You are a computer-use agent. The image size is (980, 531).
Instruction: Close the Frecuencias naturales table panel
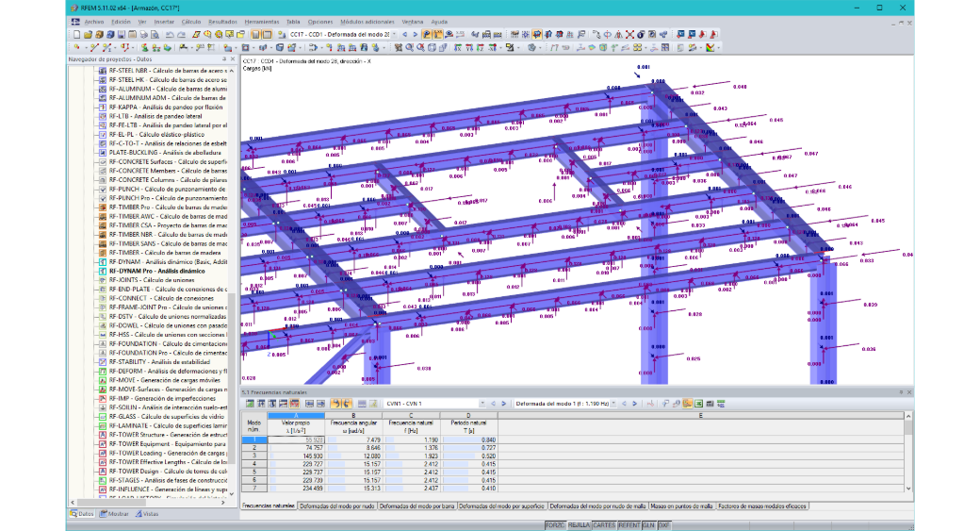click(x=908, y=392)
